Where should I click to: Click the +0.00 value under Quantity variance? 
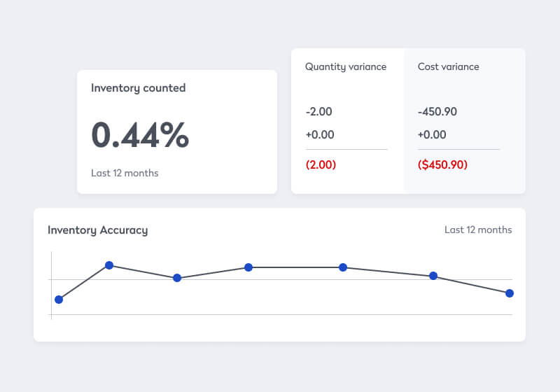tap(320, 135)
